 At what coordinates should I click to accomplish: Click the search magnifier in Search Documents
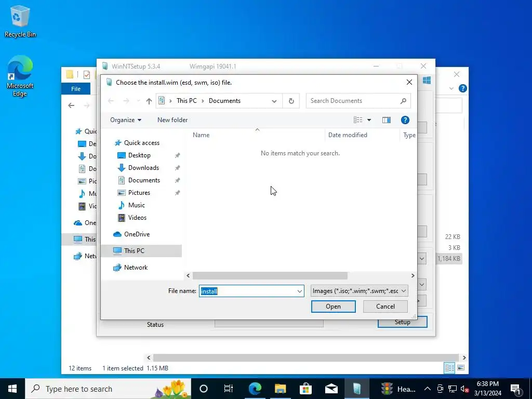(403, 101)
